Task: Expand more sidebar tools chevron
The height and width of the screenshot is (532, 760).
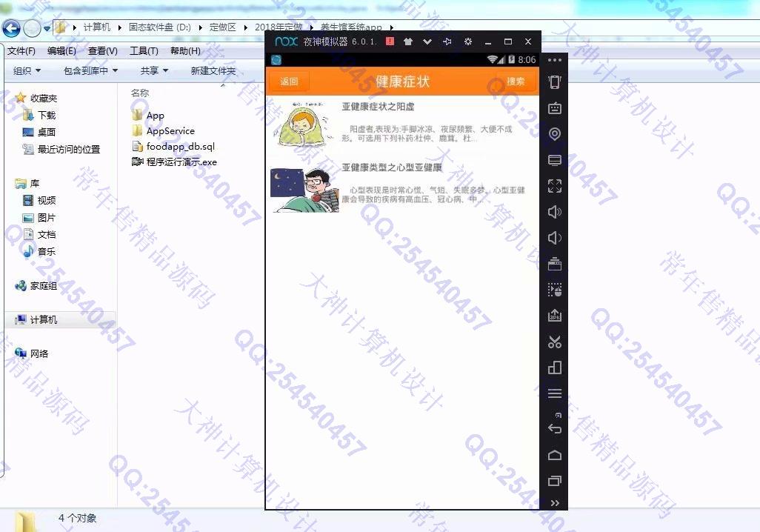Action: (x=554, y=503)
